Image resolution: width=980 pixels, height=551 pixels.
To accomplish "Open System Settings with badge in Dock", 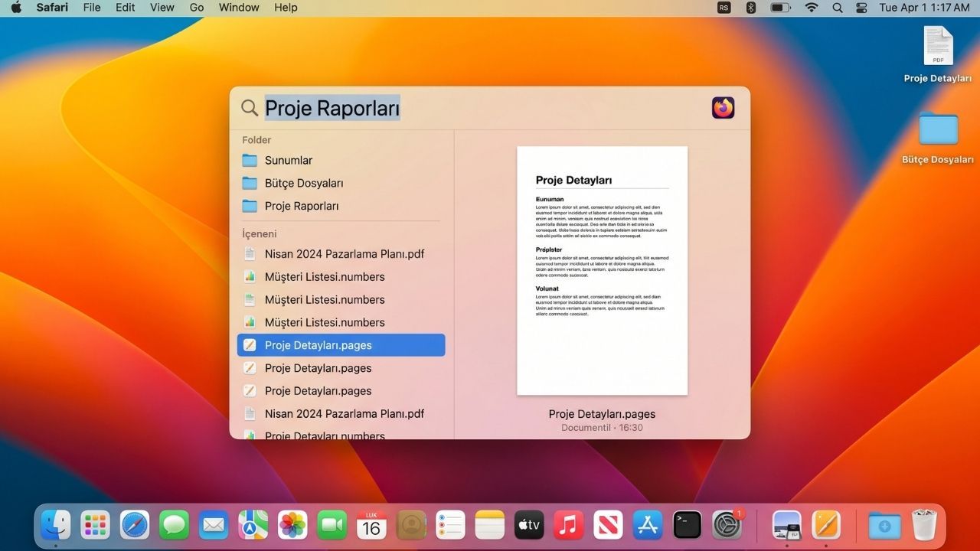I will coord(727,525).
